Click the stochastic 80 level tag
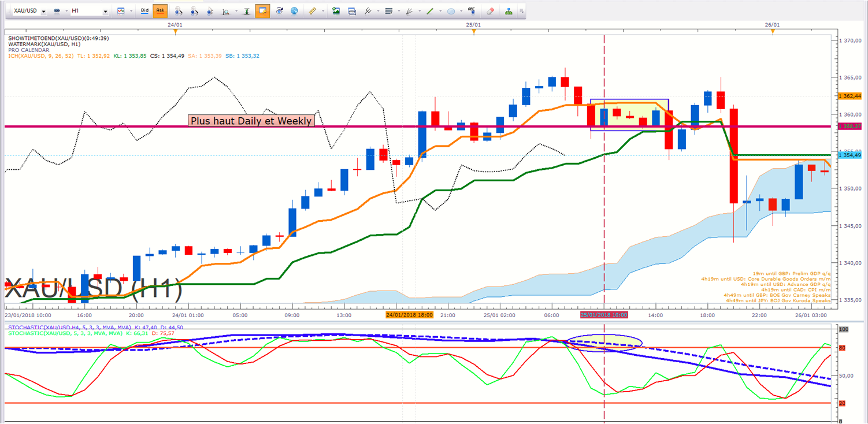 coord(843,347)
